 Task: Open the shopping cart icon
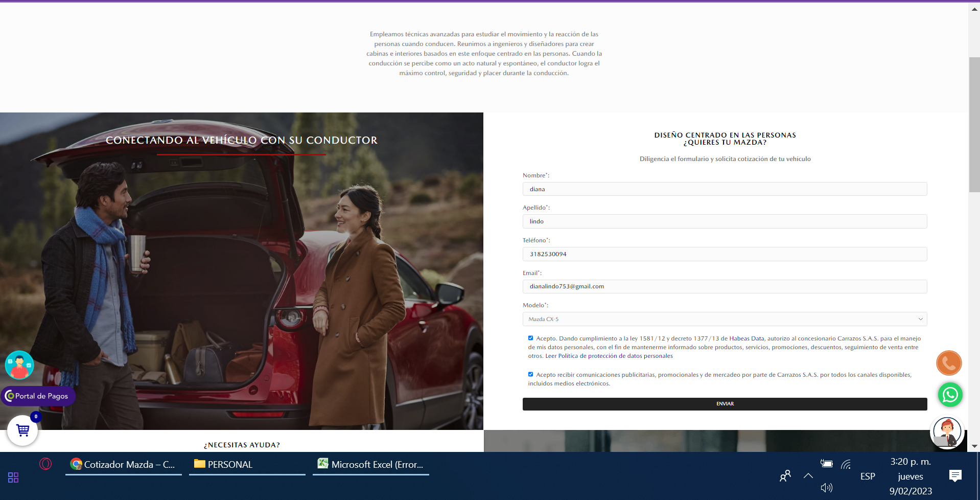click(22, 430)
